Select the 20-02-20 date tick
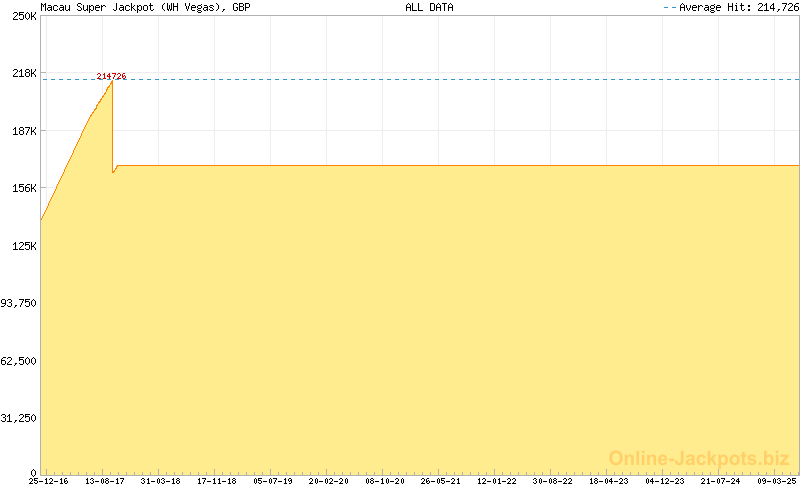 point(328,481)
